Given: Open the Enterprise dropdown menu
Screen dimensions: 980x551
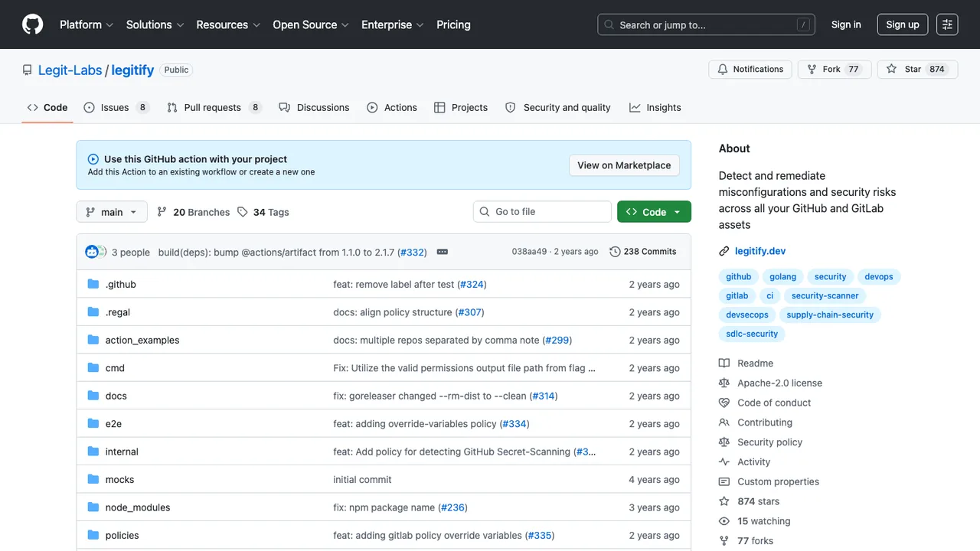Looking at the screenshot, I should point(393,24).
